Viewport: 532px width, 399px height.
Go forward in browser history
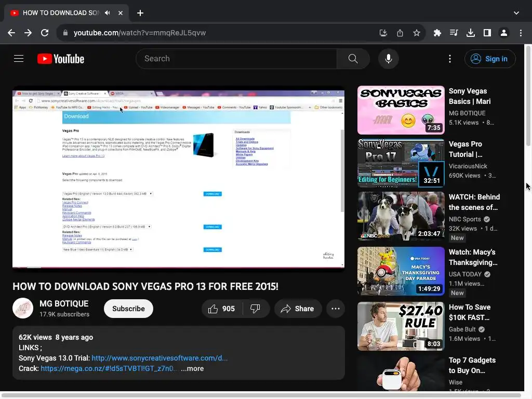(x=28, y=33)
